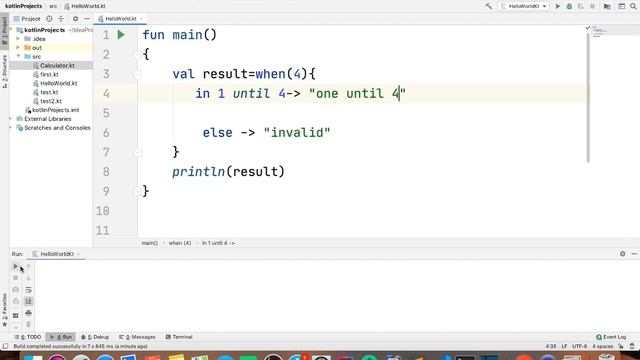The width and height of the screenshot is (640, 360).
Task: Open the HelloWorldKt run configuration dropdown
Action: pyautogui.click(x=524, y=6)
